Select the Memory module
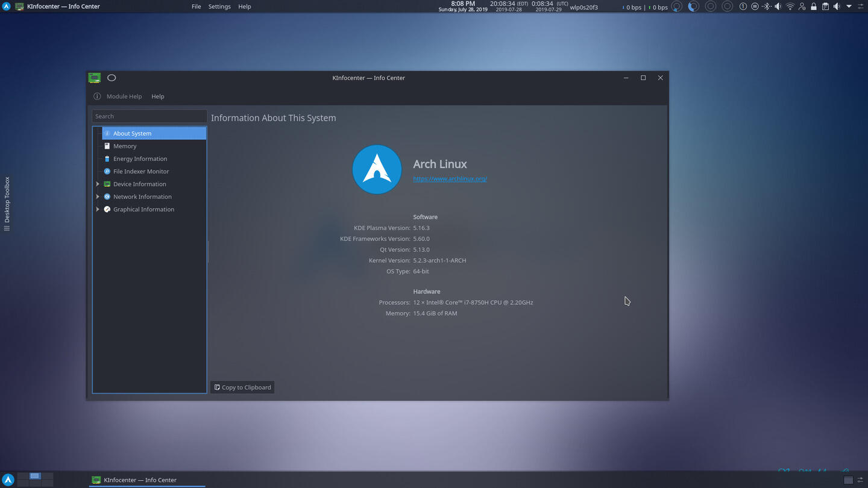The image size is (868, 488). tap(154, 146)
